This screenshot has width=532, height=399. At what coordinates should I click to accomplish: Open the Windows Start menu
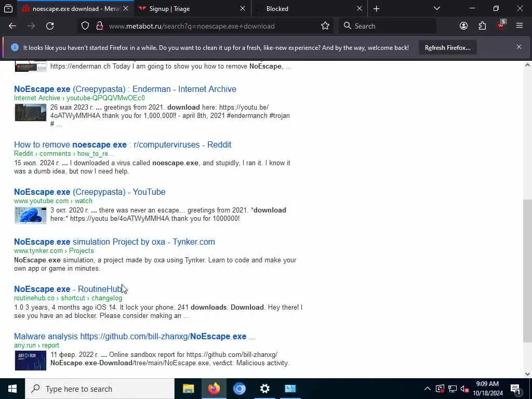[x=12, y=389]
